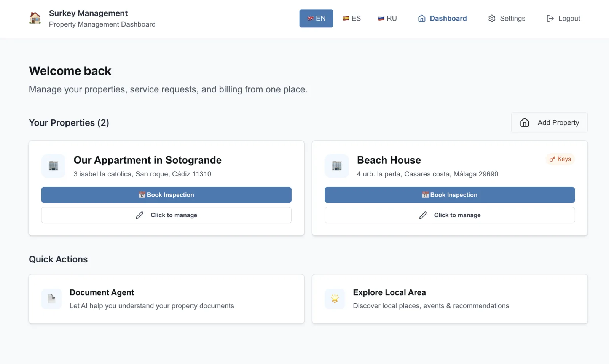Viewport: 609px width, 364px height.
Task: Open Settings from top navigation
Action: [x=507, y=18]
